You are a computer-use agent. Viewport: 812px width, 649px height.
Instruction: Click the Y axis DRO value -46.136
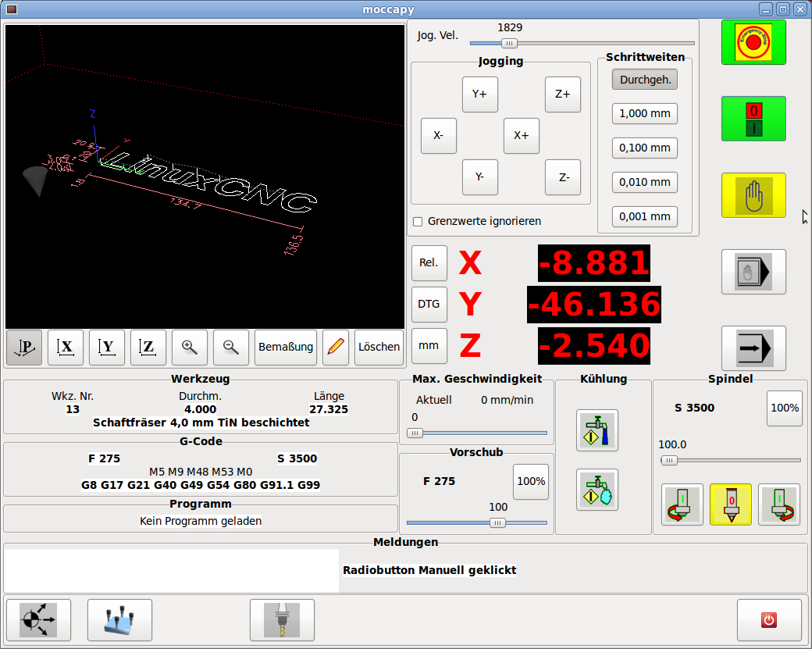[594, 305]
